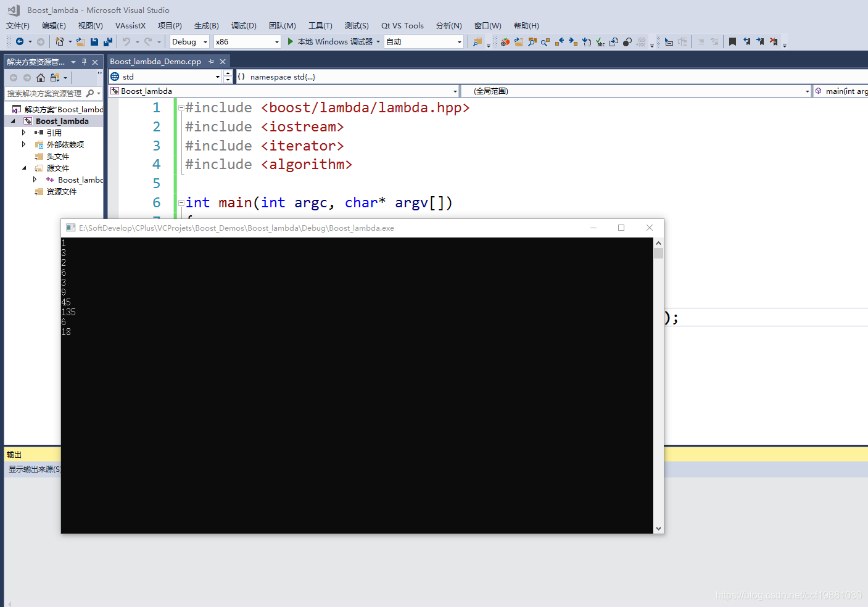Screen dimensions: 868x607
Task: Click the Undo arrow icon
Action: [126, 41]
